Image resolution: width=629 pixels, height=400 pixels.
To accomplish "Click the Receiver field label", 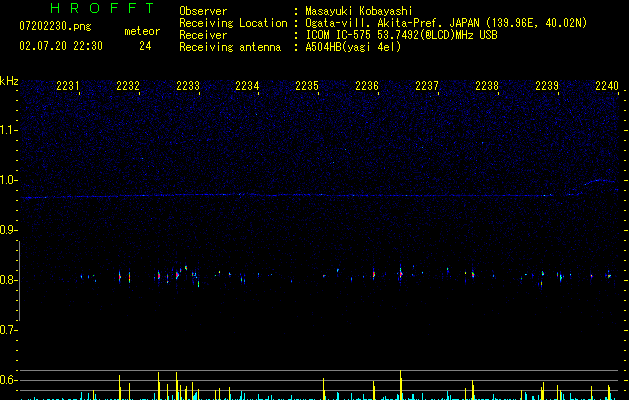I will [203, 35].
